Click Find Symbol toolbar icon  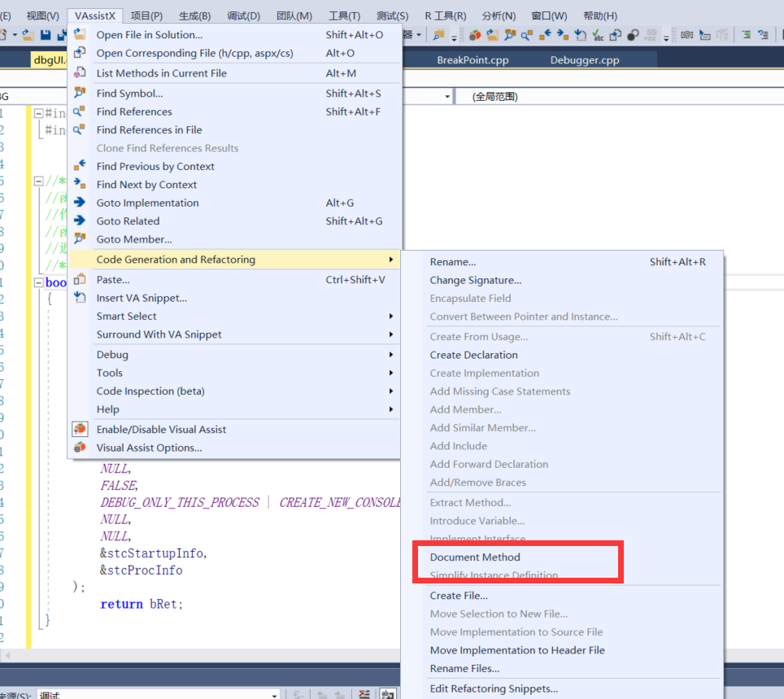pyautogui.click(x=510, y=35)
